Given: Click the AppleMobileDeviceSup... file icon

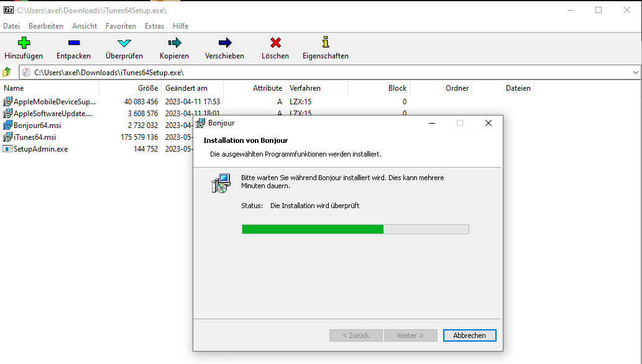Looking at the screenshot, I should coord(7,101).
